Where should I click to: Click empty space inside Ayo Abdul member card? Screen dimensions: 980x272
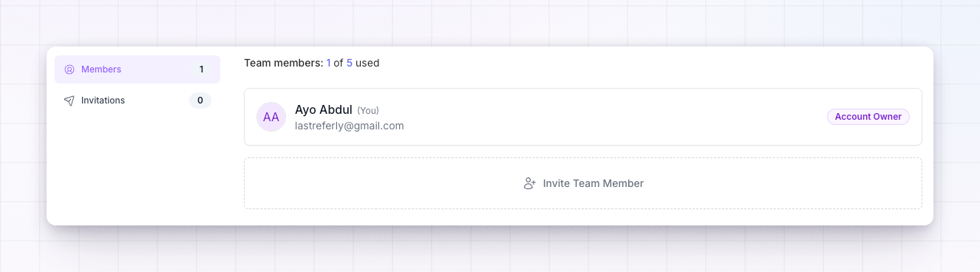pos(613,117)
